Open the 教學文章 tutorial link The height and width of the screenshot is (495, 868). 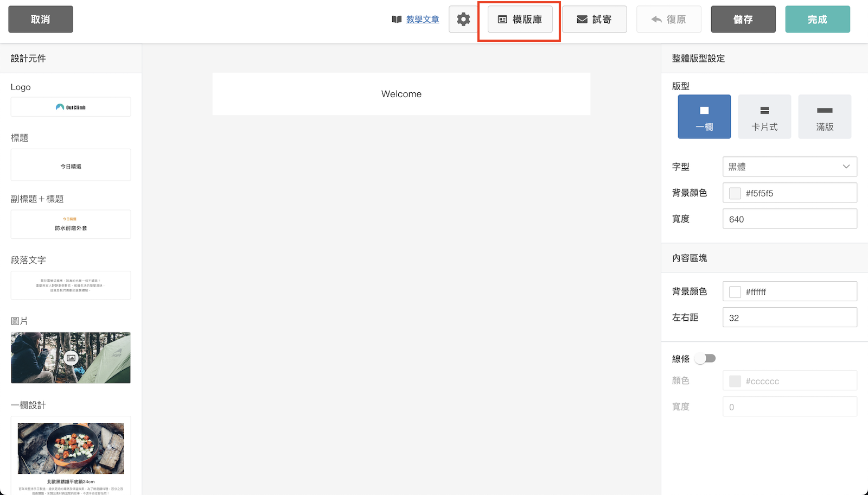[423, 20]
